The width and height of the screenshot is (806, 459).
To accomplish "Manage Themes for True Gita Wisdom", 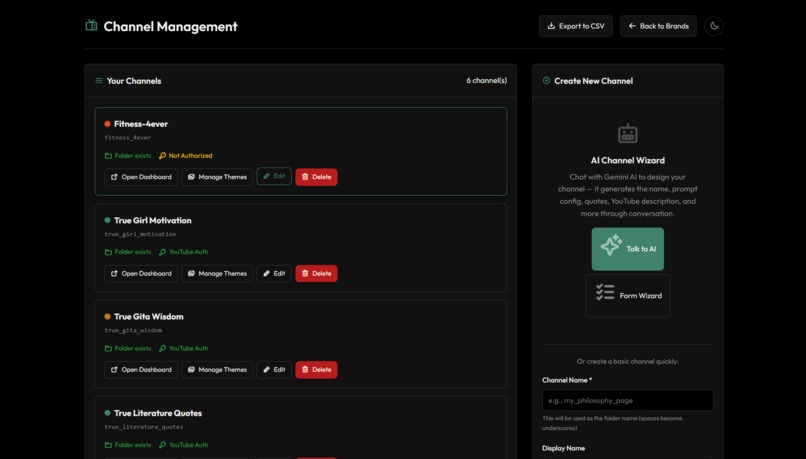I will (217, 370).
